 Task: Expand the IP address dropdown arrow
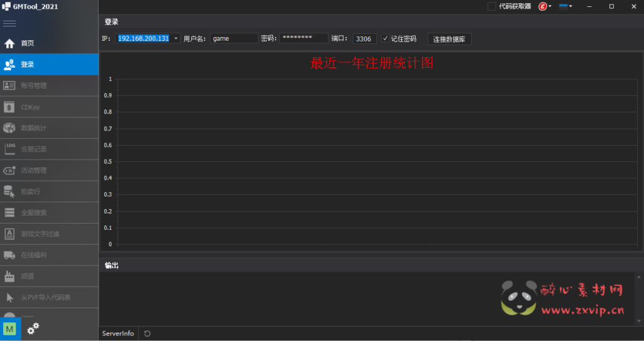coord(176,38)
